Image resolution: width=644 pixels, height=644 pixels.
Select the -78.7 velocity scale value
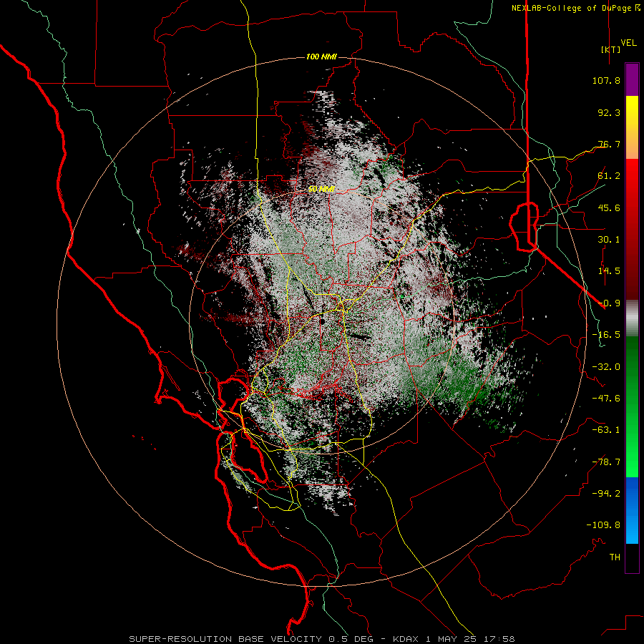[x=606, y=462]
